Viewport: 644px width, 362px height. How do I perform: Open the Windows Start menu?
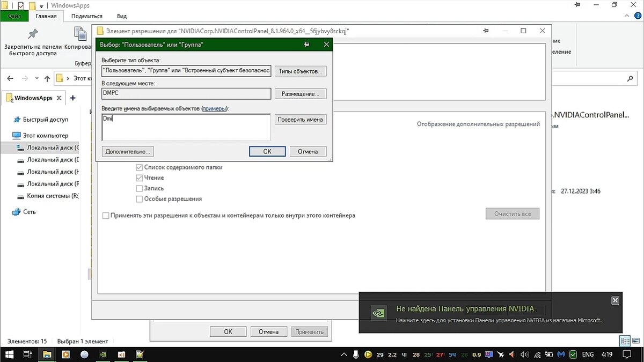point(9,354)
